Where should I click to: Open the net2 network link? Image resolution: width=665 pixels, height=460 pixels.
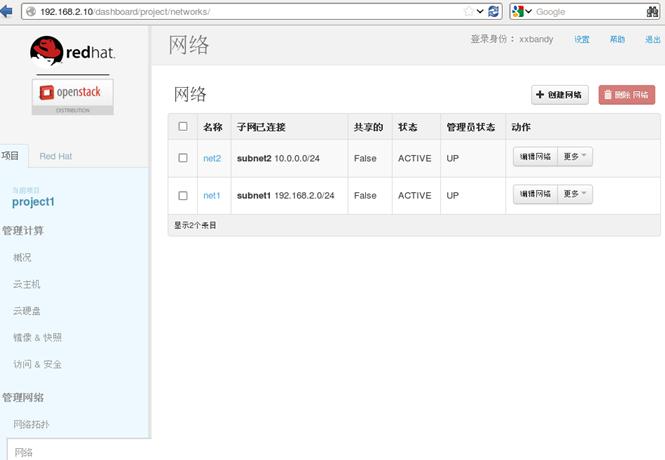click(x=212, y=158)
